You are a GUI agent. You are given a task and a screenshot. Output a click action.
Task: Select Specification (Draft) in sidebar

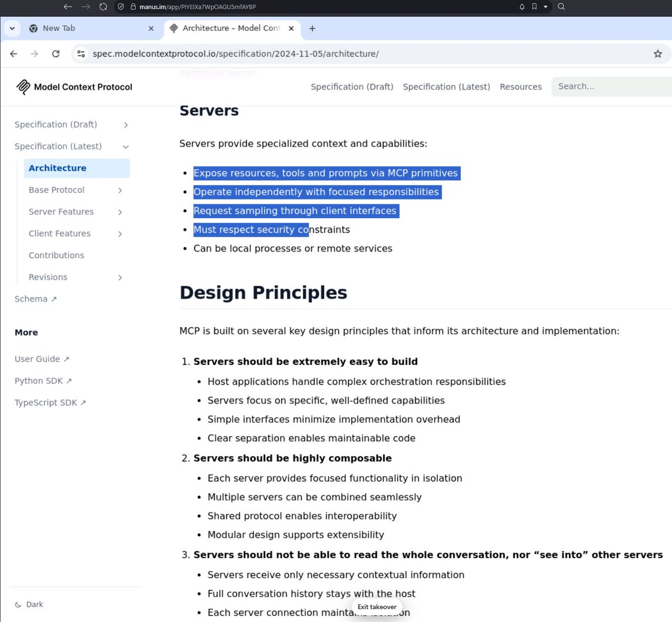click(x=55, y=124)
